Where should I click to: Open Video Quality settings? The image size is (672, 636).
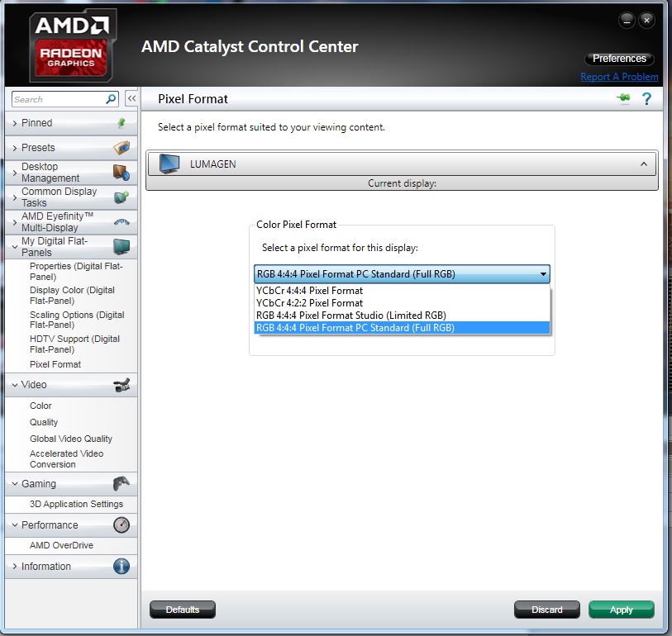point(44,422)
